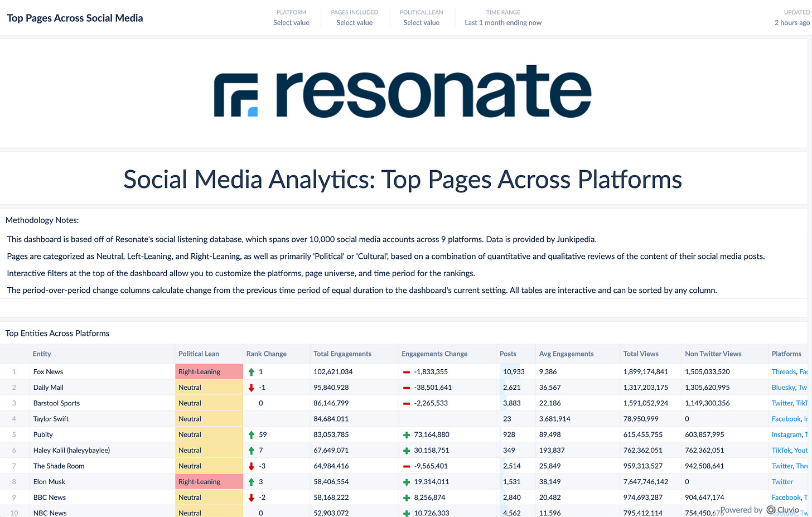
Task: Sort by Posts column header
Action: 508,354
